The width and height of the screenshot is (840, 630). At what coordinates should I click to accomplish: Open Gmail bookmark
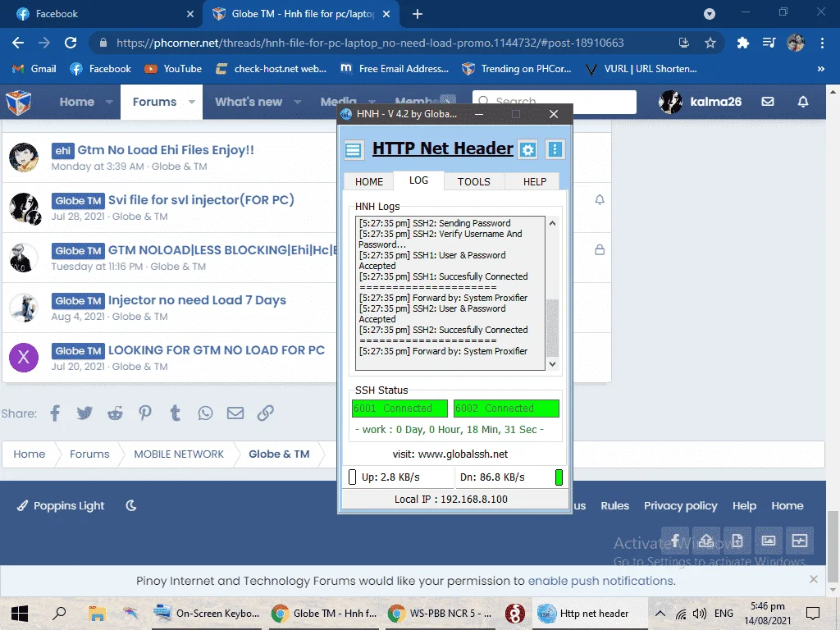34,69
